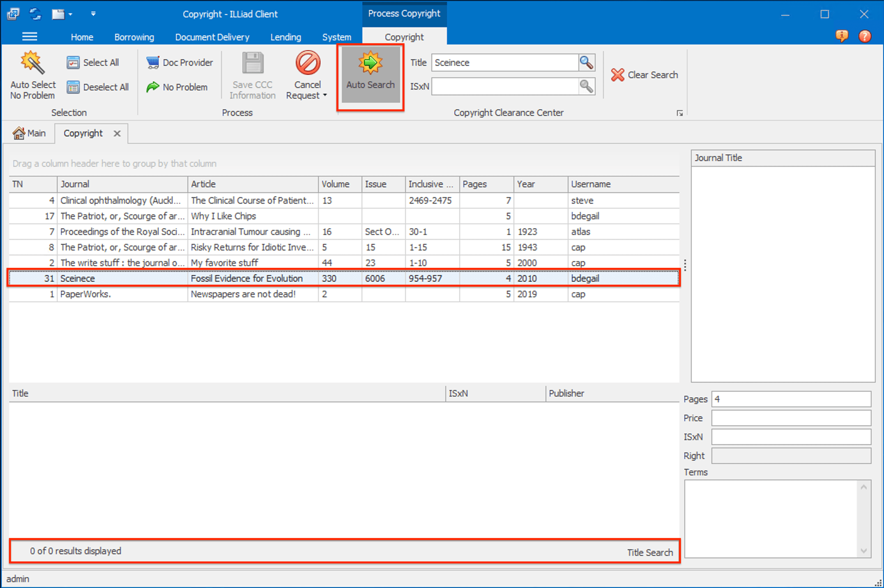
Task: Click the Clear Search button
Action: [x=644, y=75]
